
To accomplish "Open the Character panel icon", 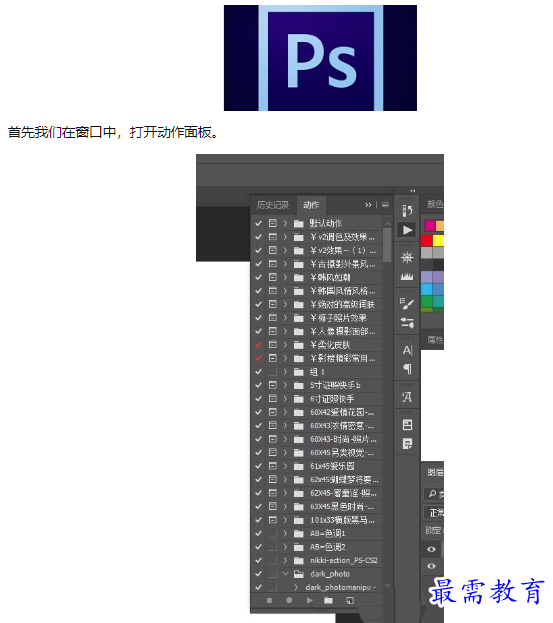I will (407, 350).
